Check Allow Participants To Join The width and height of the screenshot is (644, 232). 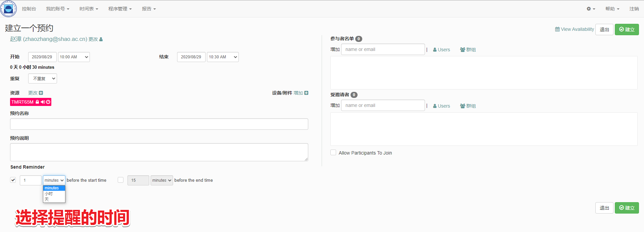pyautogui.click(x=333, y=153)
